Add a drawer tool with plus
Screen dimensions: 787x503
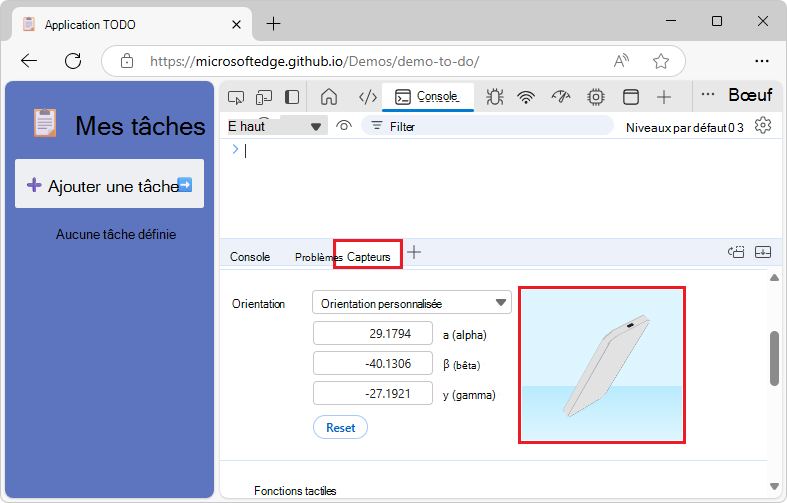click(x=414, y=252)
